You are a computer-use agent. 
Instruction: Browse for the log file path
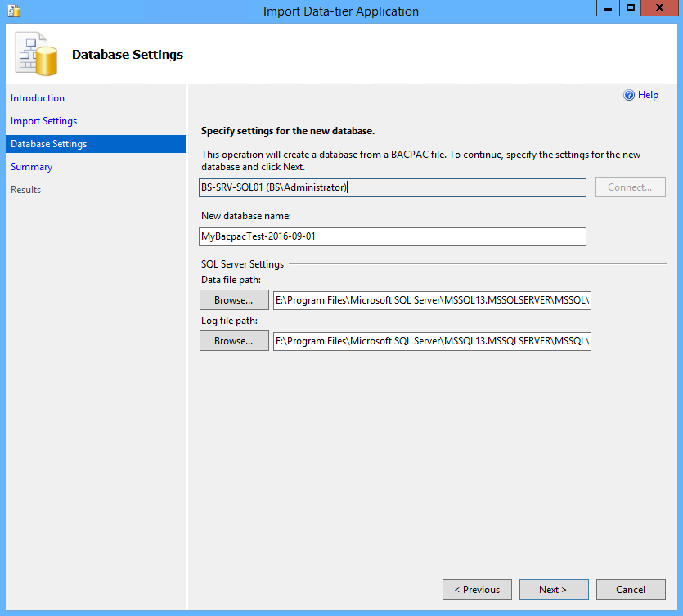(x=234, y=341)
